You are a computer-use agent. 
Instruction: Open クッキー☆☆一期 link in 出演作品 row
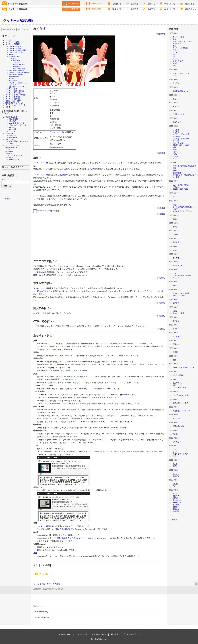57,133
